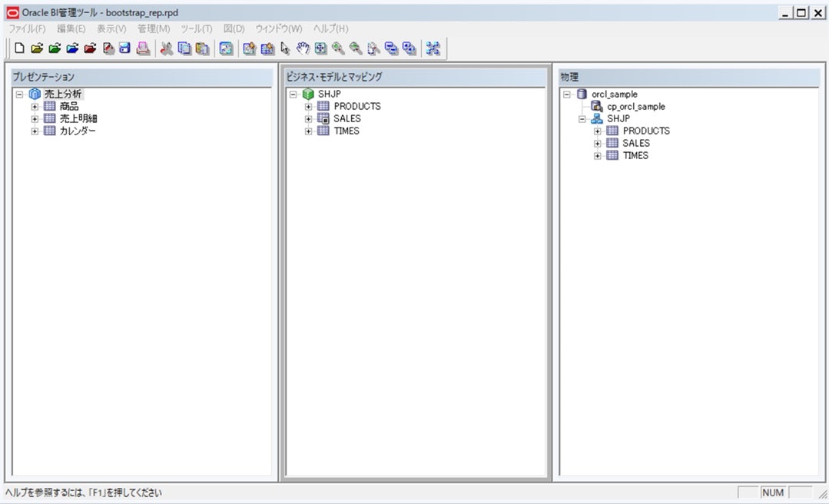Viewport: 829px width, 504px height.
Task: Click the zoom in magnifier icon
Action: tap(338, 48)
